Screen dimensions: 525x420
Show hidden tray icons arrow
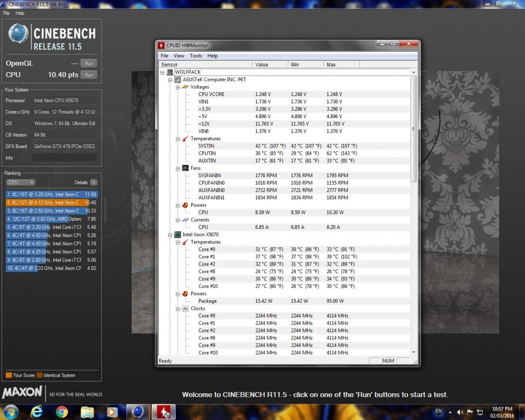point(450,412)
